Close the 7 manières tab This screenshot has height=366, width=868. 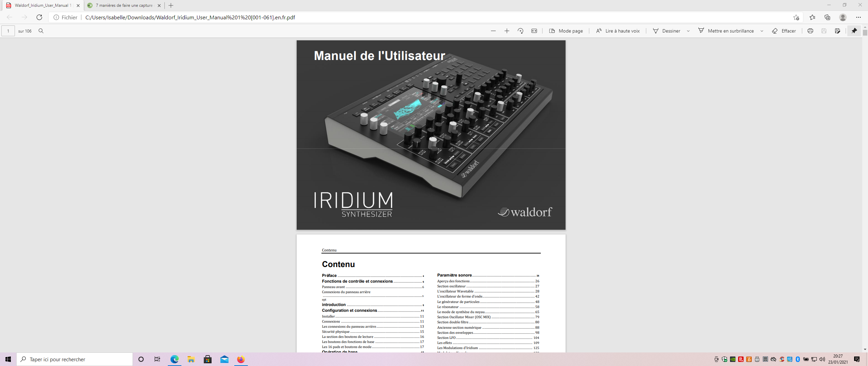pos(159,5)
